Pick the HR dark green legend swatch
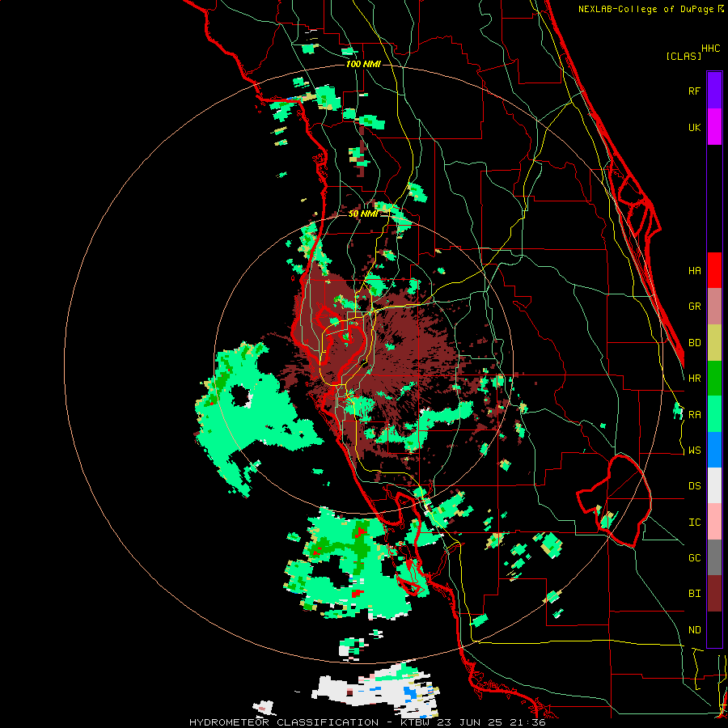Viewport: 728px width, 728px height. [x=714, y=379]
